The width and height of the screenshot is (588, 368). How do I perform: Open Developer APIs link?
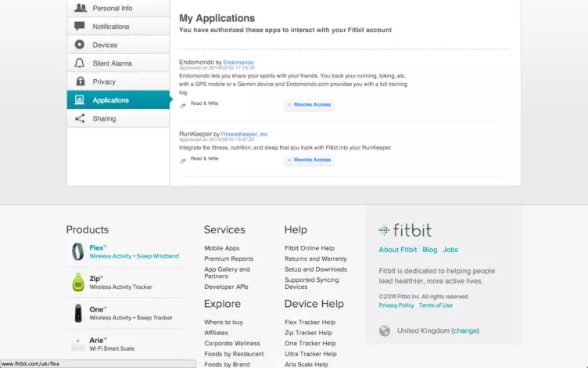click(226, 287)
